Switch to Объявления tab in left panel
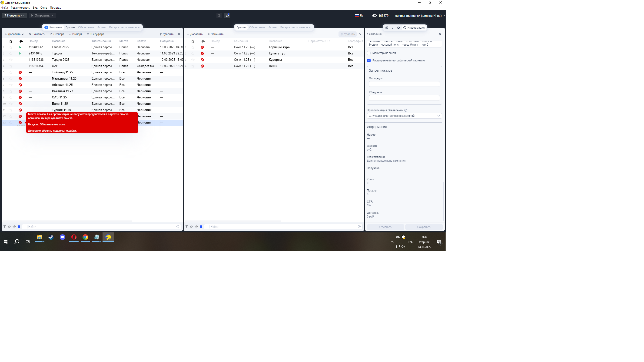Image resolution: width=644 pixels, height=362 pixels. [86, 27]
